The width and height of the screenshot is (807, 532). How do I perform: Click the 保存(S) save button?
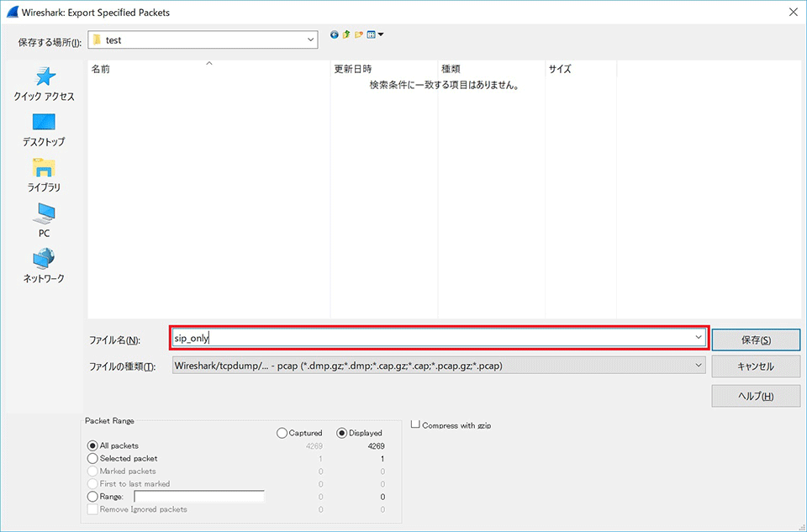point(756,340)
